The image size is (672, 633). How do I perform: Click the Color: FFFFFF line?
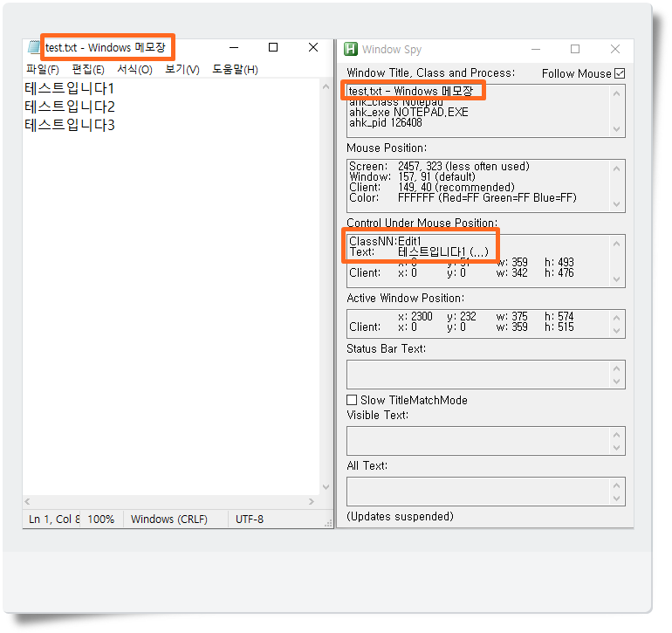463,197
